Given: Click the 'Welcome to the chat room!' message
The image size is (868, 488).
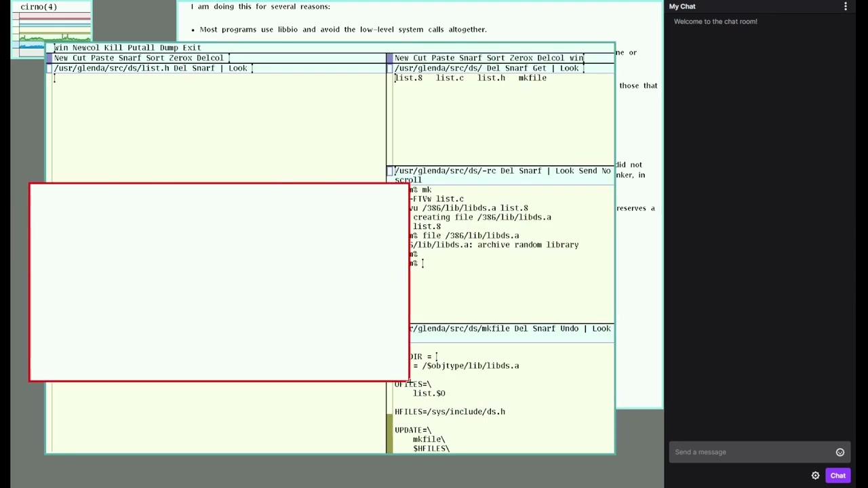Looking at the screenshot, I should pyautogui.click(x=715, y=22).
